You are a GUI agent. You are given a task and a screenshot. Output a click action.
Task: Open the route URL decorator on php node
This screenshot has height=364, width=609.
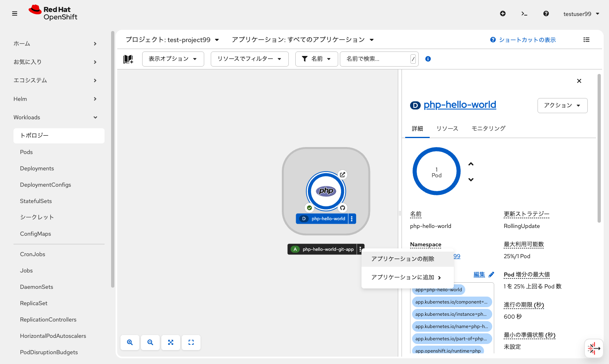coord(342,174)
